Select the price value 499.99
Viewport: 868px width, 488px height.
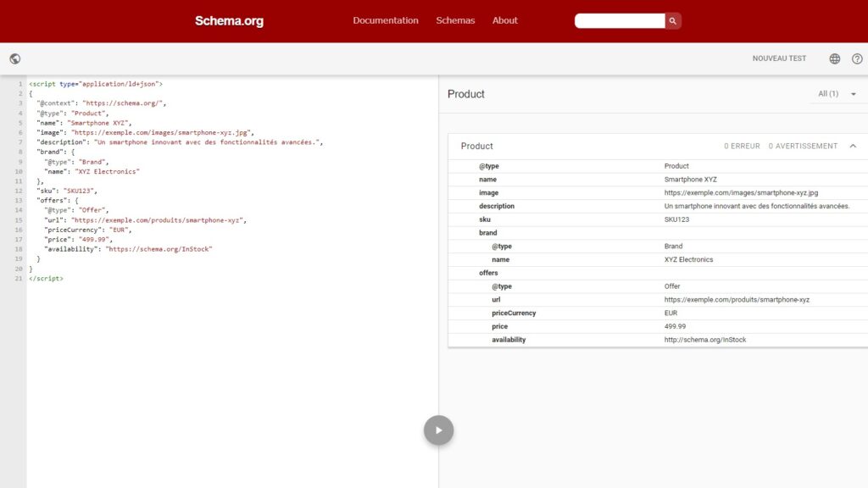(x=675, y=326)
